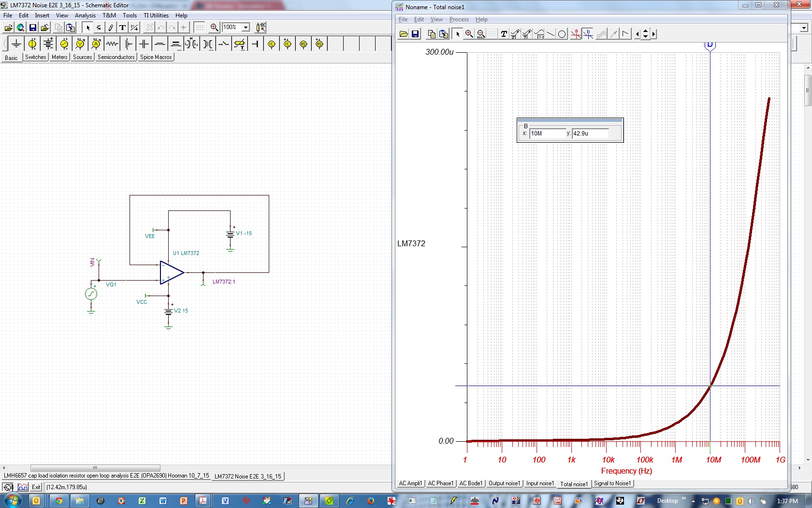Switch to the Switches component tab
The width and height of the screenshot is (812, 508).
(x=36, y=57)
